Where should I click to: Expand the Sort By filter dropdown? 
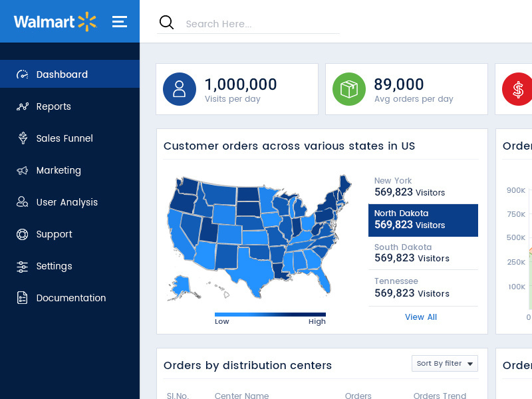tap(445, 363)
